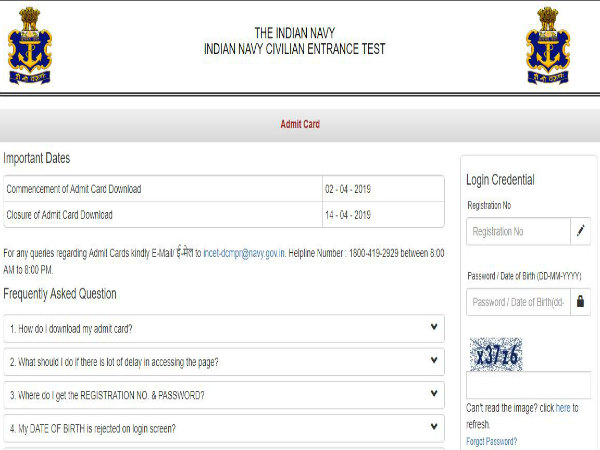Click the date cell 14 - 04 - 2019
This screenshot has width=600, height=450.
348,215
